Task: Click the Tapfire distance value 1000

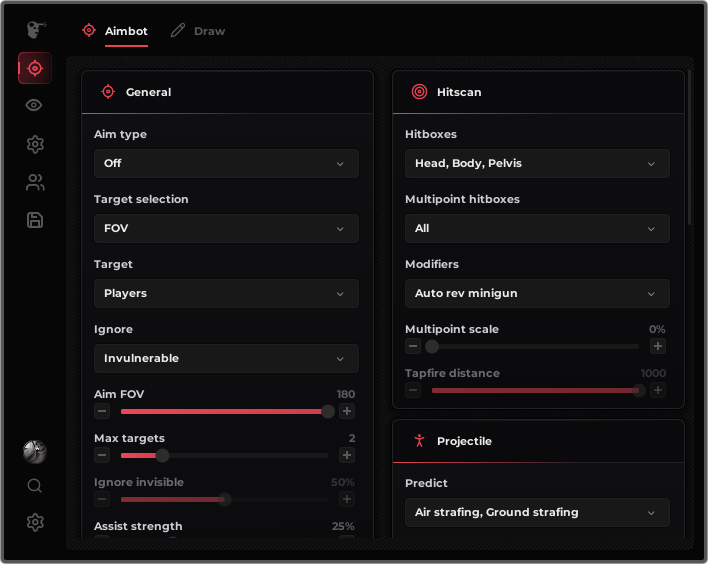Action: point(653,373)
